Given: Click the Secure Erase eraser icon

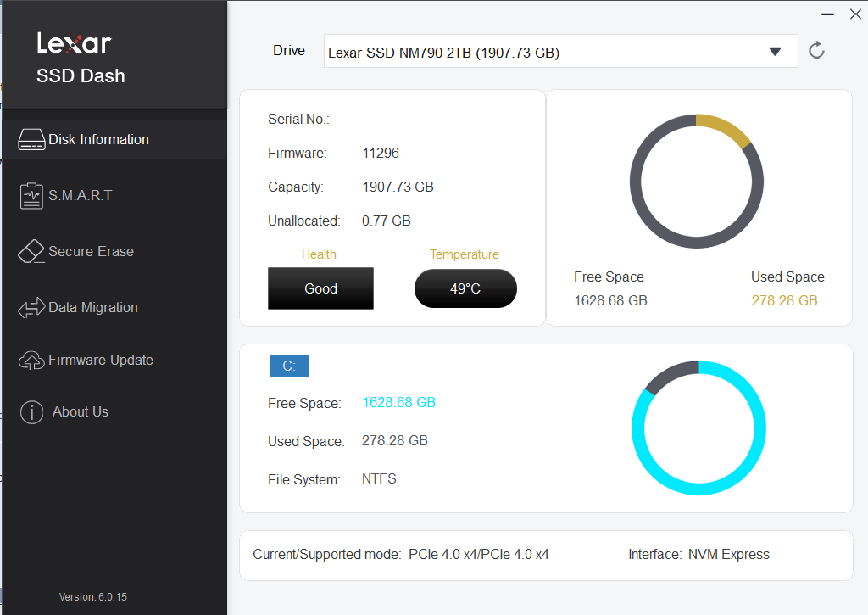Looking at the screenshot, I should [x=31, y=252].
